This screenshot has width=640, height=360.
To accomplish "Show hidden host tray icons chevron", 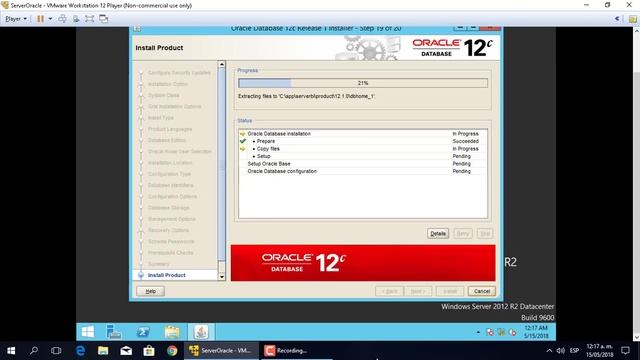I will coord(549,351).
